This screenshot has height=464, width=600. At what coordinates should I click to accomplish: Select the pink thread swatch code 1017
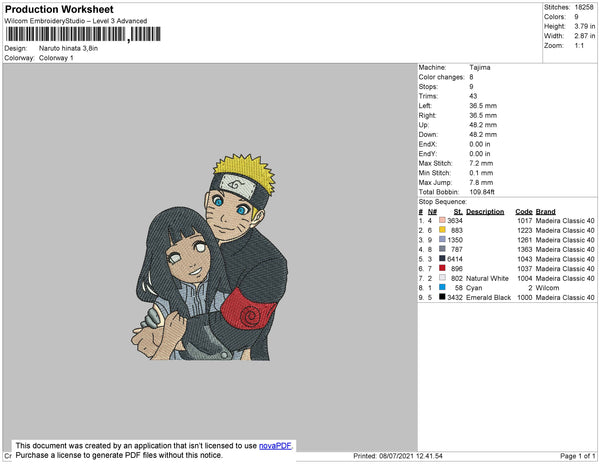pos(442,220)
